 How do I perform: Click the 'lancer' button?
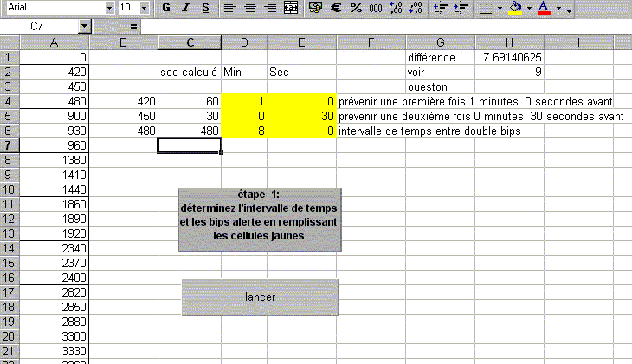click(260, 297)
